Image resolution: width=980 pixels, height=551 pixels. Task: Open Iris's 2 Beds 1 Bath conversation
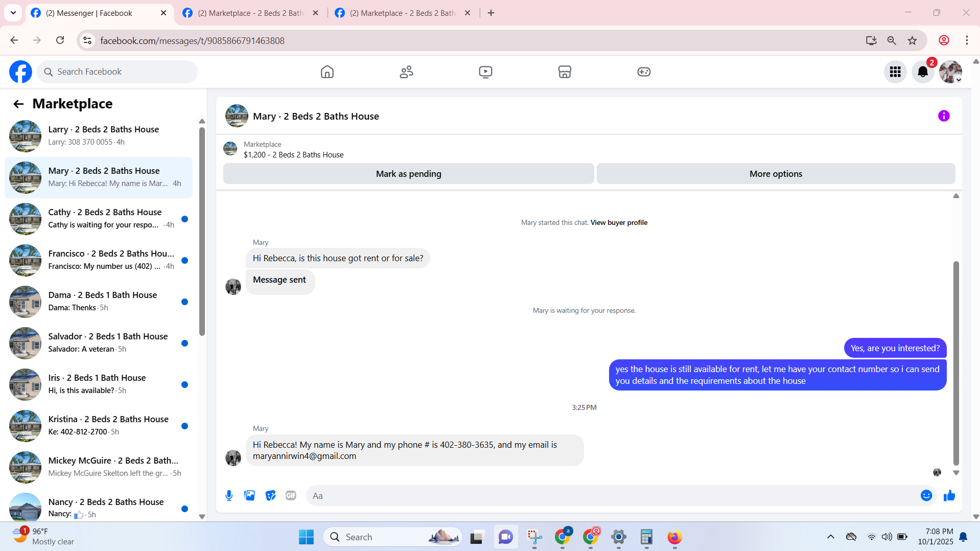coord(99,384)
